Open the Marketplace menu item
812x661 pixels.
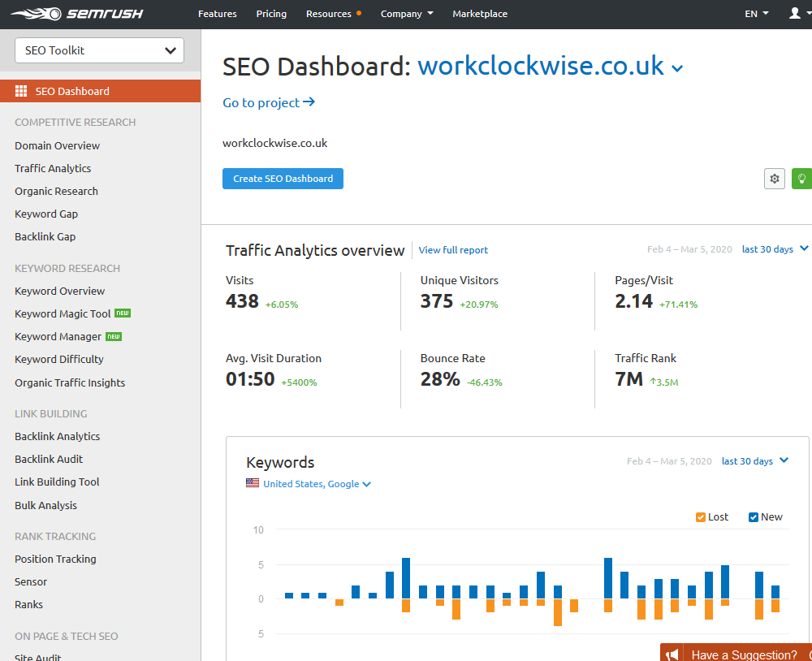(480, 14)
